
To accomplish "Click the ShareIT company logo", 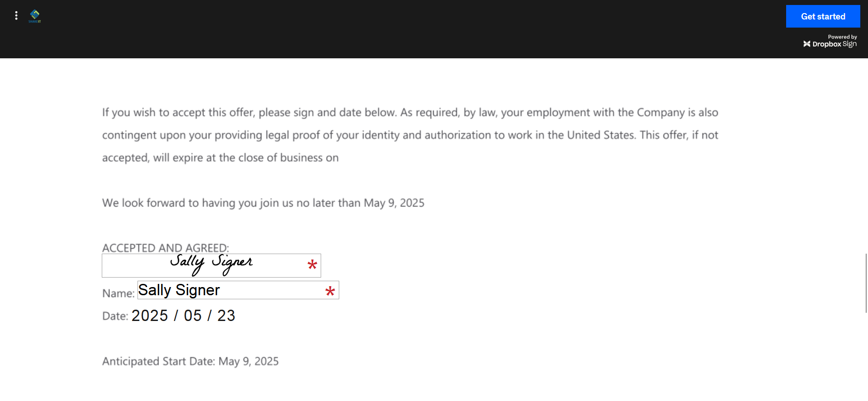I will (35, 16).
